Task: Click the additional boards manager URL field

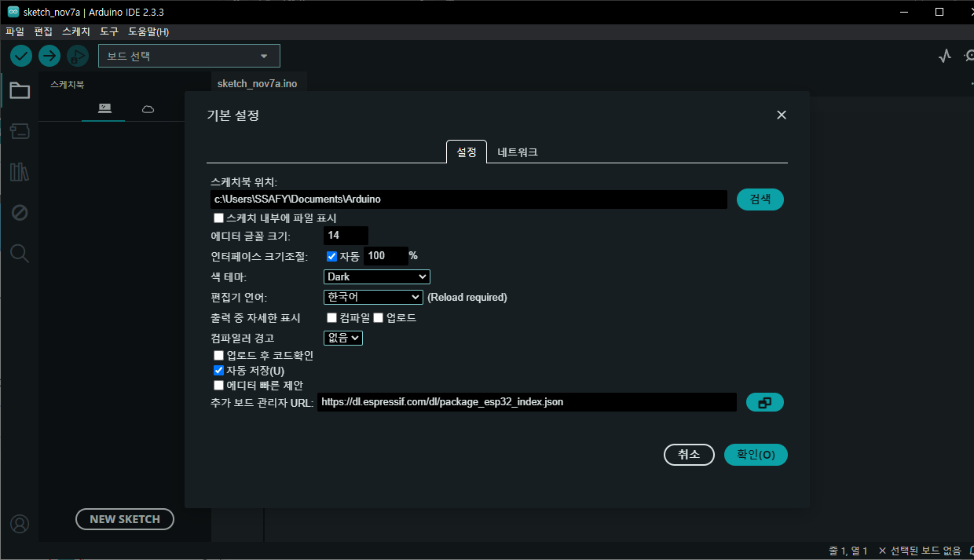Action: (x=527, y=402)
